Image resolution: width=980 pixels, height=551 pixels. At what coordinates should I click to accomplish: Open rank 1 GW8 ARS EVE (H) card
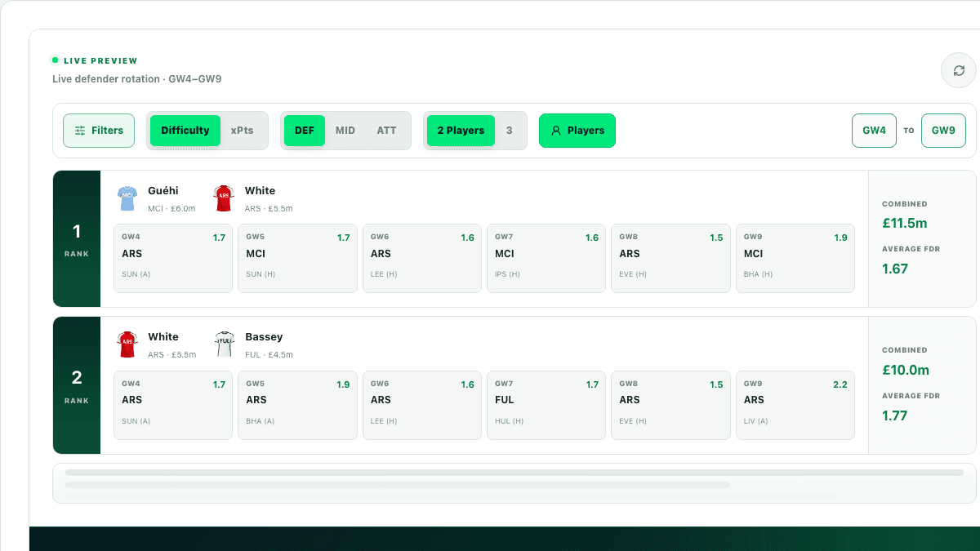point(670,259)
